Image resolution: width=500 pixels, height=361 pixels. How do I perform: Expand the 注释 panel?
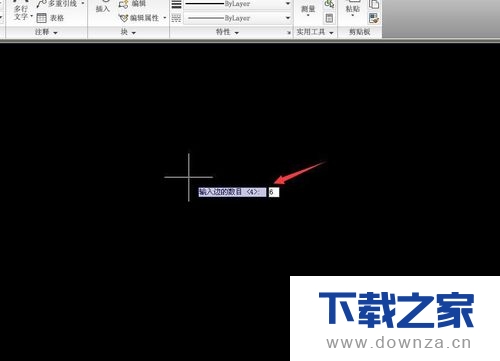pos(46,32)
